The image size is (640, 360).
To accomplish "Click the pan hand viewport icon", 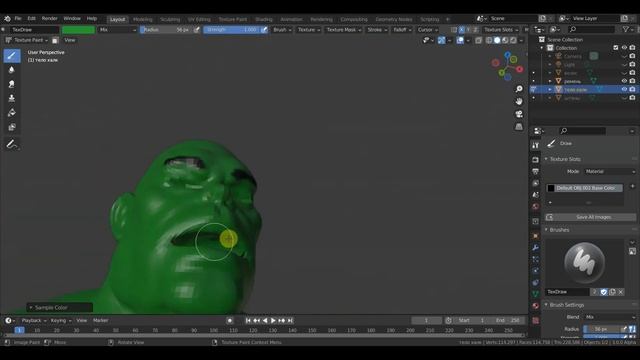I will 519,101.
